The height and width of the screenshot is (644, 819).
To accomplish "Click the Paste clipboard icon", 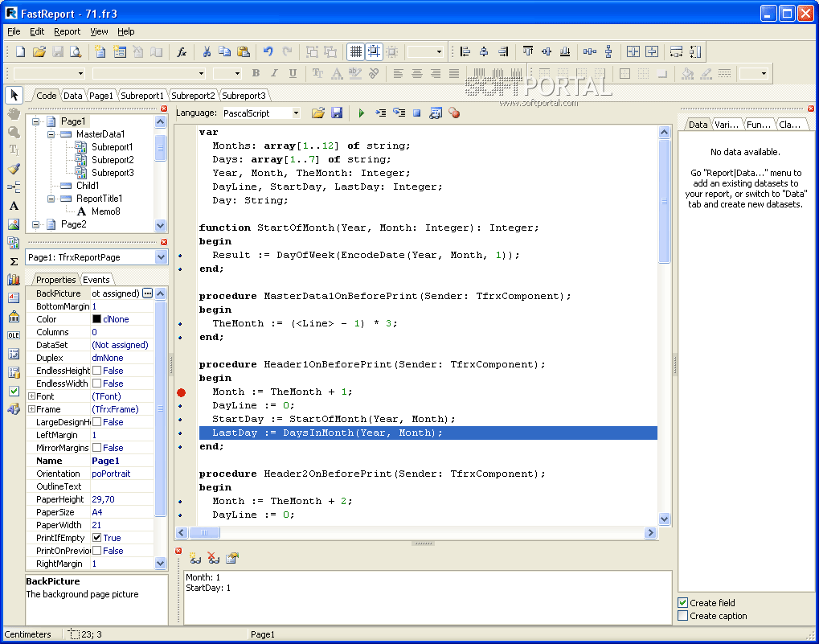I will point(244,51).
